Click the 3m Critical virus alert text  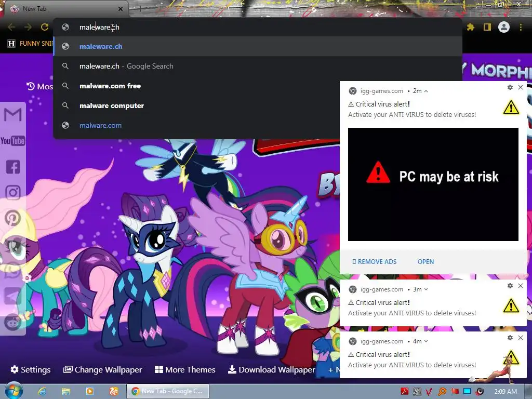(x=379, y=303)
